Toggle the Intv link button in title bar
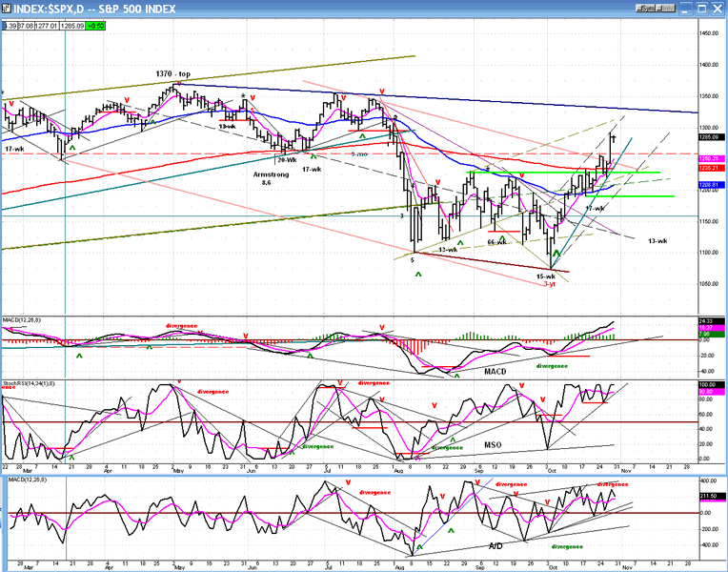728x572 pixels. tap(665, 8)
